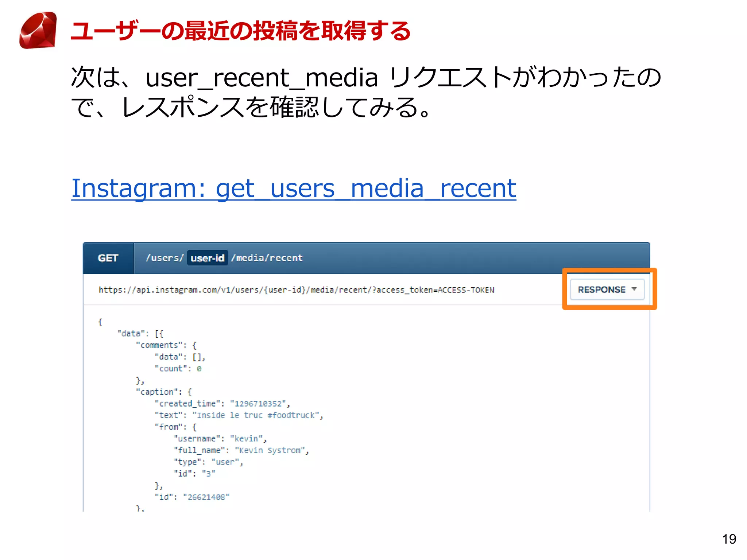Click the "count": 0 JSON line

tap(178, 369)
